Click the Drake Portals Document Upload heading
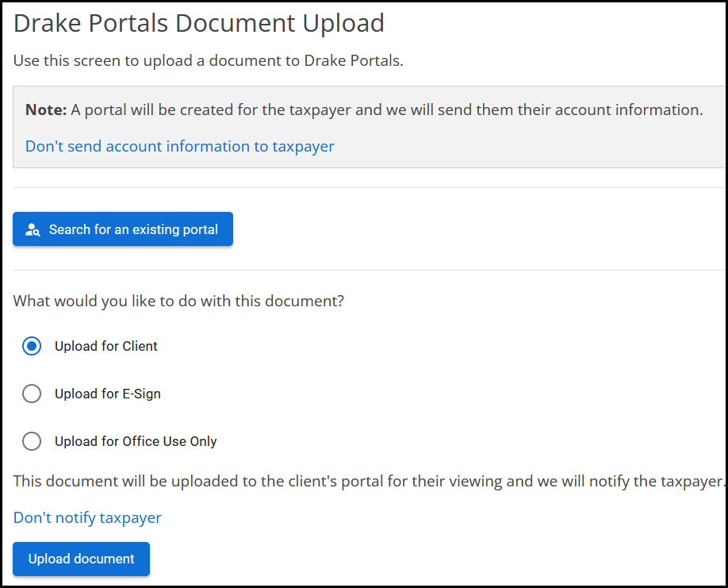This screenshot has height=588, width=728. 197,22
